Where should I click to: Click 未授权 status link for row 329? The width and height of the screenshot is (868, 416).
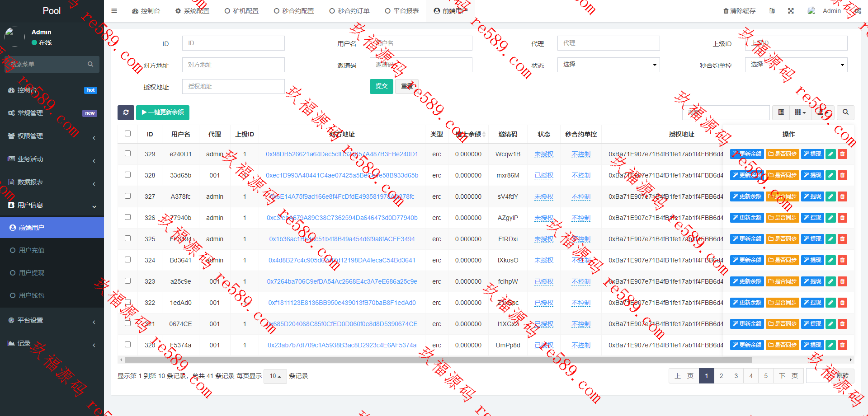pos(544,154)
